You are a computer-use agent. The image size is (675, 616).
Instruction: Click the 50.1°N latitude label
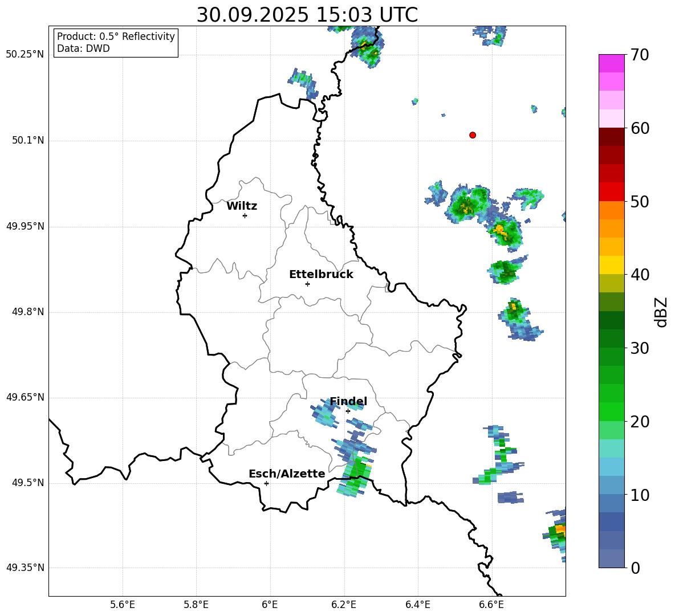28,141
